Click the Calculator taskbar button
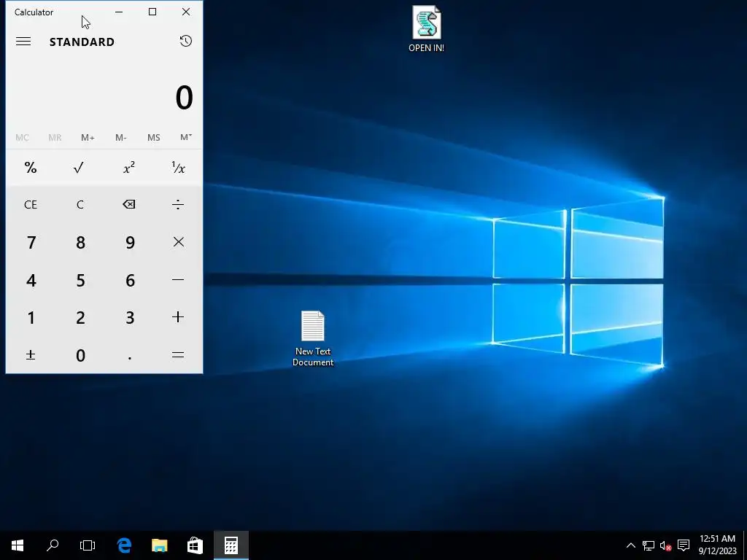 (231, 545)
